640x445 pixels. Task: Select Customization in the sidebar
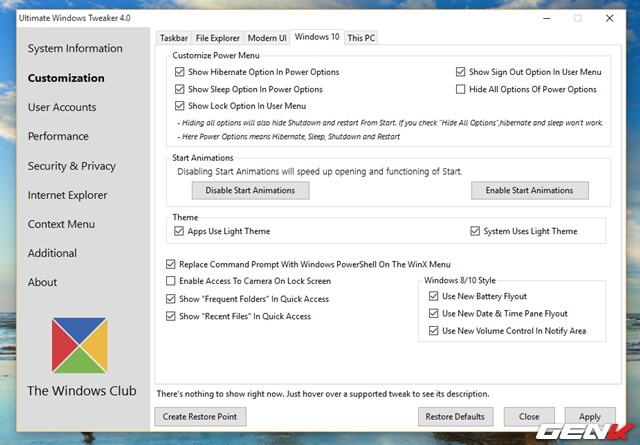pos(66,78)
